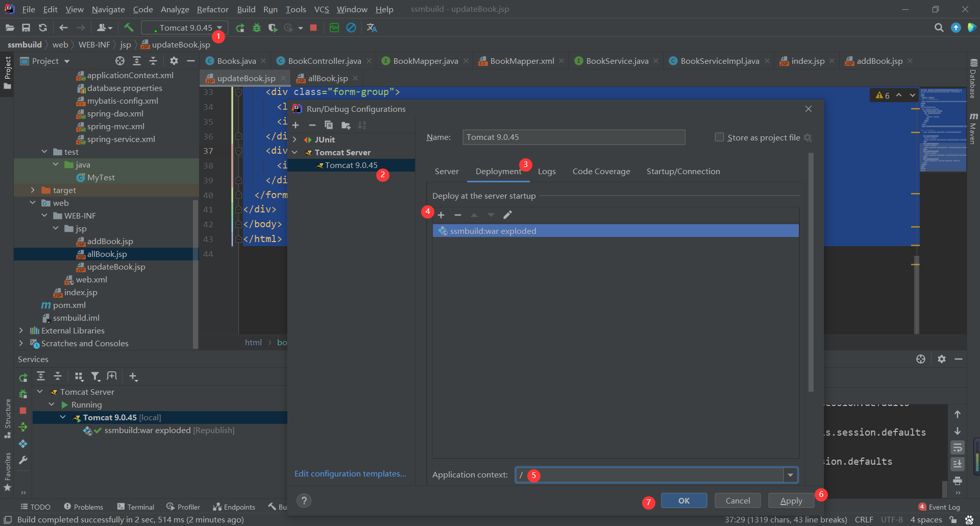Click the help question mark button

pyautogui.click(x=304, y=500)
